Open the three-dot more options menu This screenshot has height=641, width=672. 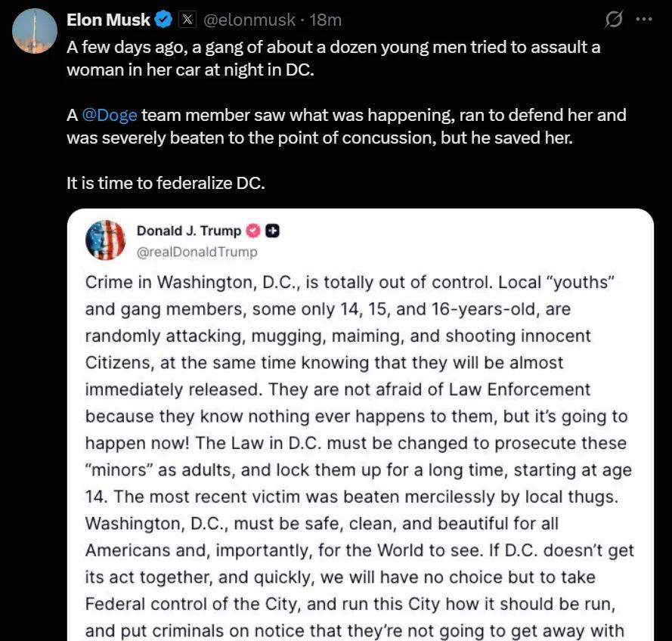[644, 20]
